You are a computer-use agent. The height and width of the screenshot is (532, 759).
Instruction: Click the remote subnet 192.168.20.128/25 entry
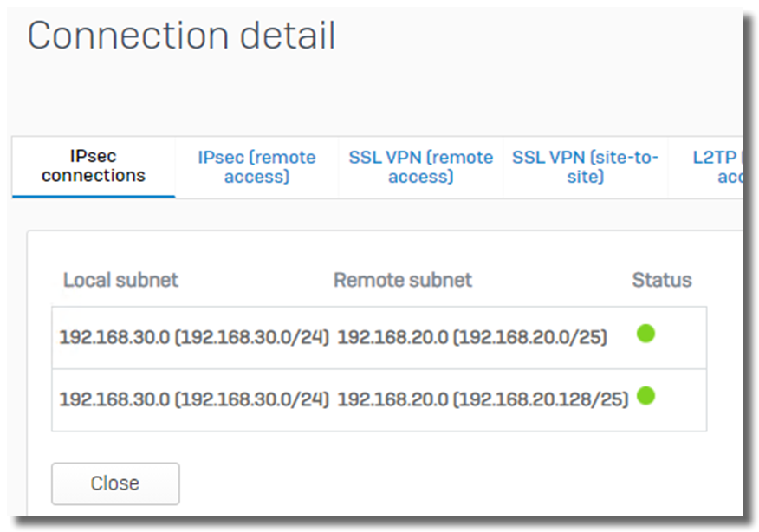(x=483, y=399)
